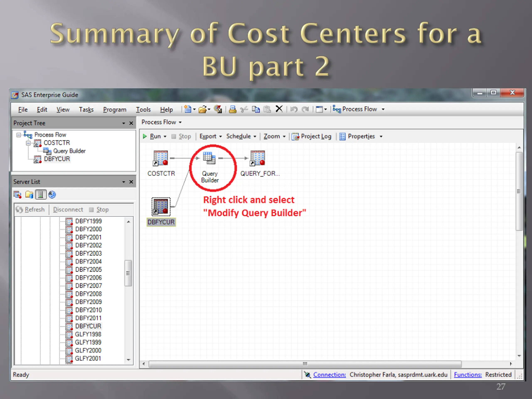Image resolution: width=532 pixels, height=399 pixels.
Task: Click first Server List toolbar icon
Action: pyautogui.click(x=17, y=195)
